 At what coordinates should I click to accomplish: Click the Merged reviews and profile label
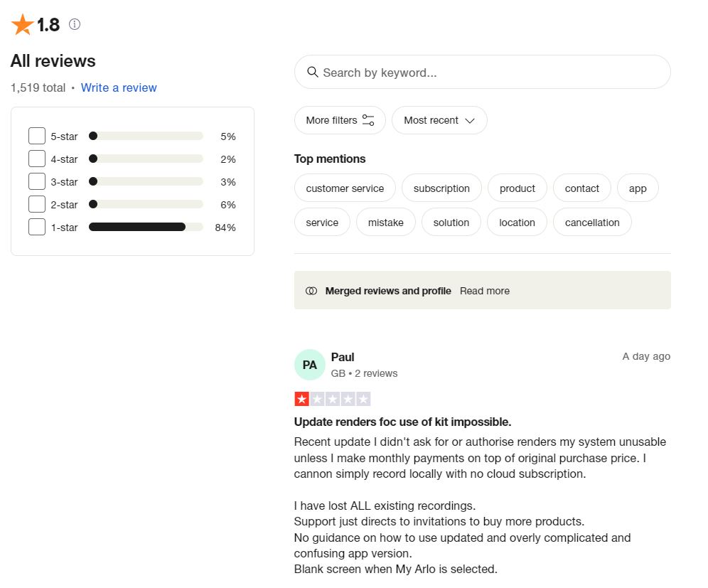tap(388, 291)
